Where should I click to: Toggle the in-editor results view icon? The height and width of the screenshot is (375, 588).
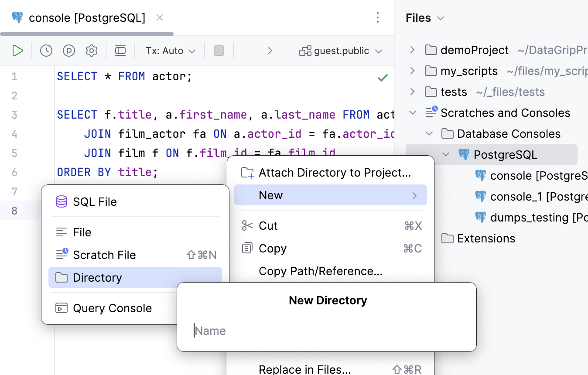tap(120, 50)
